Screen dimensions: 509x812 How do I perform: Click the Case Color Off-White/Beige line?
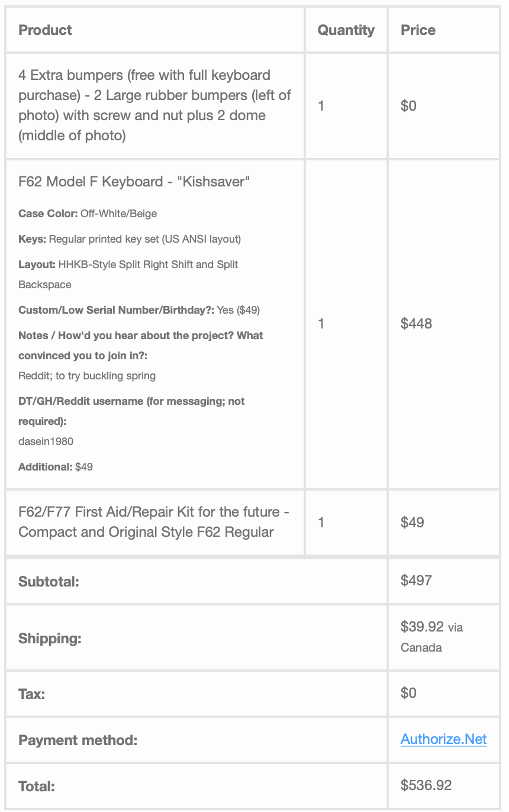click(88, 214)
